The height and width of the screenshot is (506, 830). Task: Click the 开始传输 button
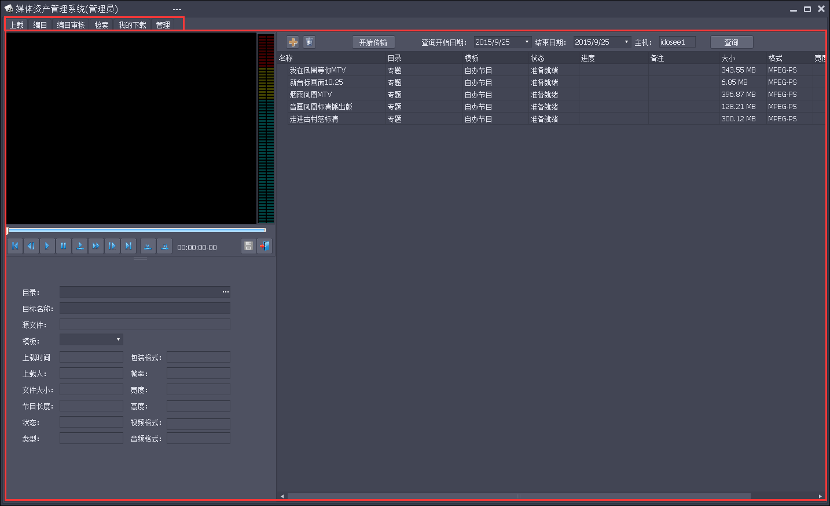[x=374, y=42]
